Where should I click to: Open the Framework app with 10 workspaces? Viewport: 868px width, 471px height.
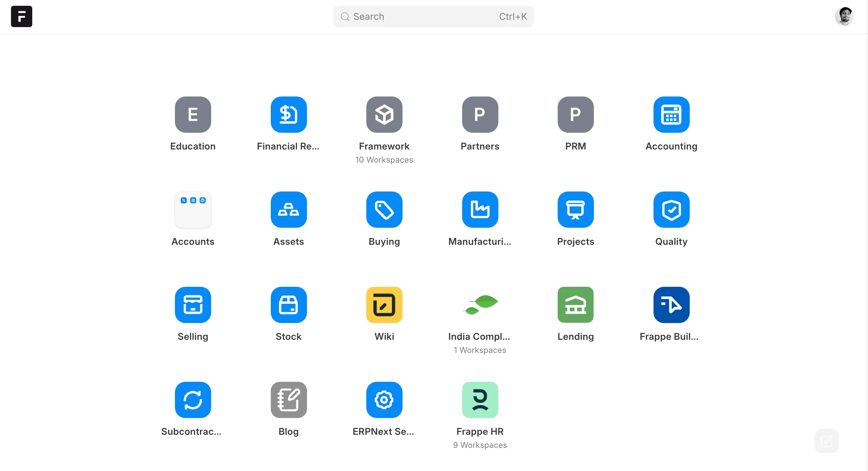[x=384, y=115]
